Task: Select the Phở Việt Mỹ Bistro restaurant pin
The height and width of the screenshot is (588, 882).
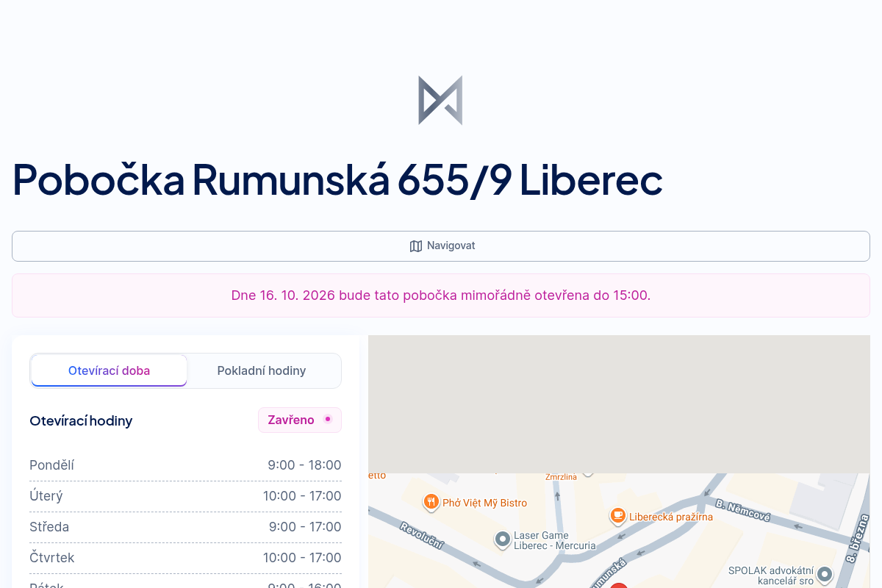Action: click(431, 502)
